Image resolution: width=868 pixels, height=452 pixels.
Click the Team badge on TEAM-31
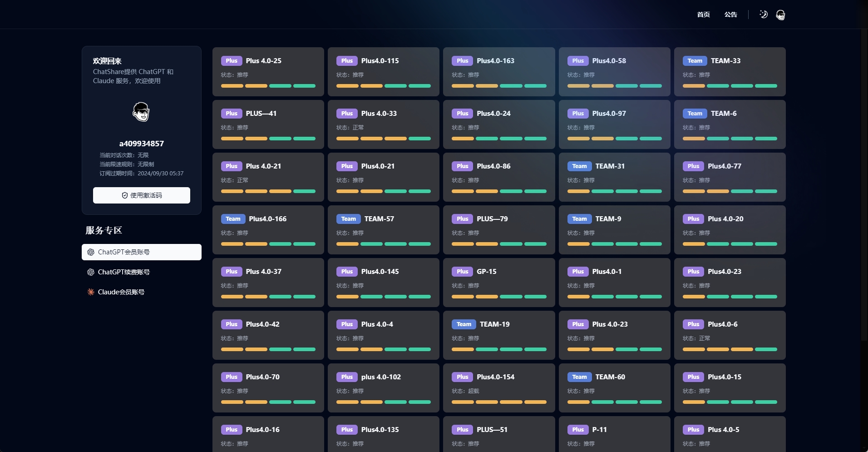click(x=579, y=166)
